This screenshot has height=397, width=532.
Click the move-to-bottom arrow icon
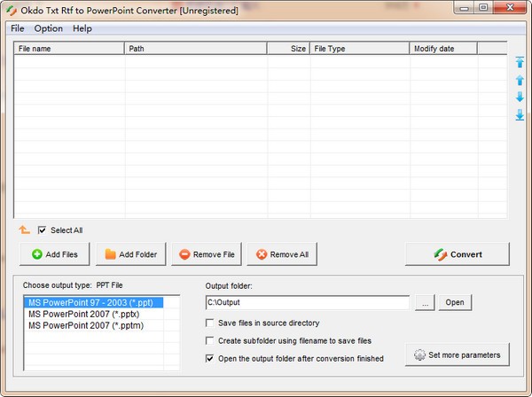520,115
